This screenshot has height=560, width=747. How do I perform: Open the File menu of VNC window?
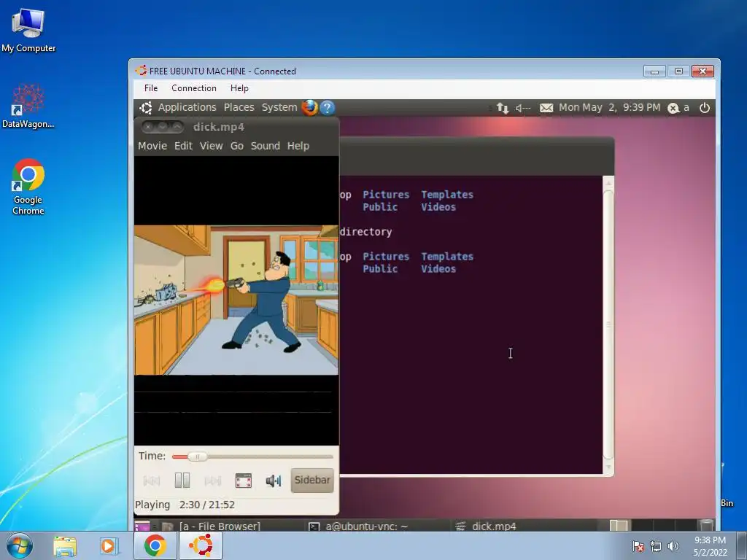click(151, 88)
